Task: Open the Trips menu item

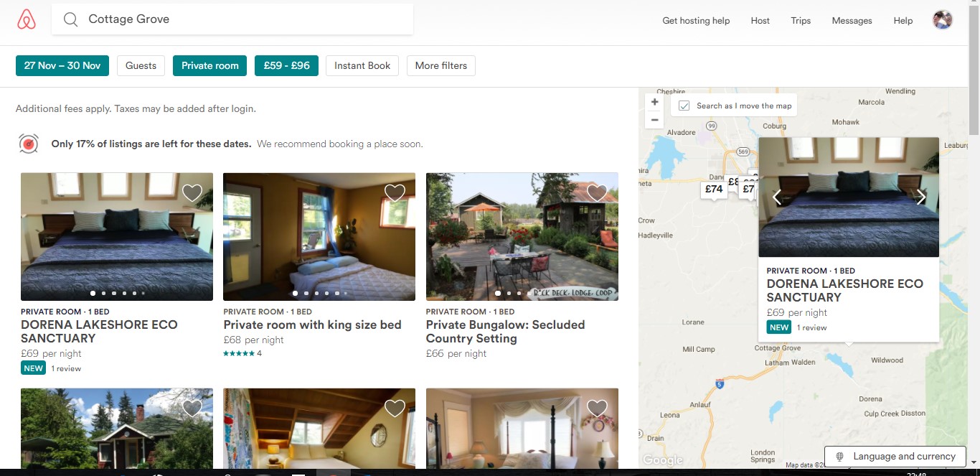Action: (801, 21)
